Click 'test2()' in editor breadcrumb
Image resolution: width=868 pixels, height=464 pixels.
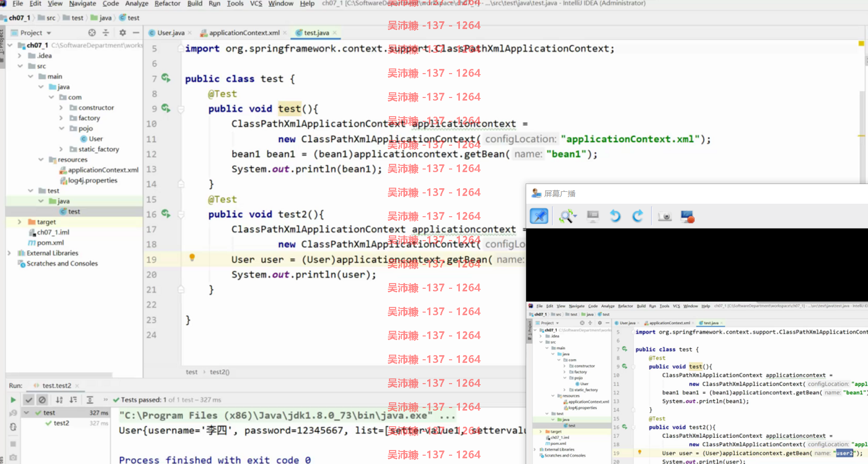pyautogui.click(x=220, y=372)
